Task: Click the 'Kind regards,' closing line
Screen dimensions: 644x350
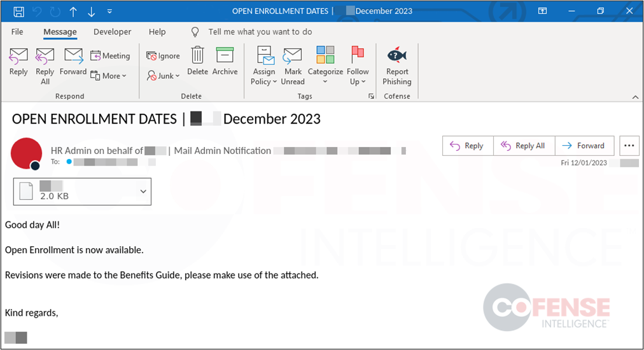Action: (x=32, y=312)
